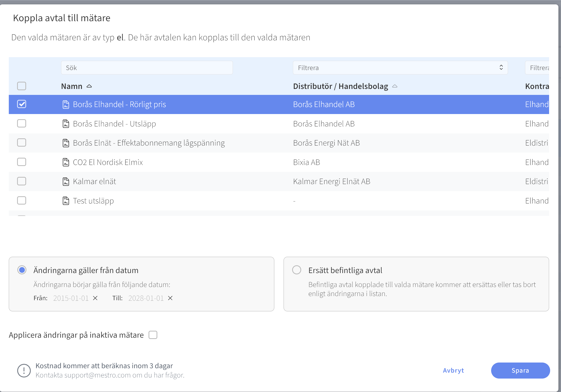Click the Bixia AB cell
Screen dimensions: 561x392
307,162
